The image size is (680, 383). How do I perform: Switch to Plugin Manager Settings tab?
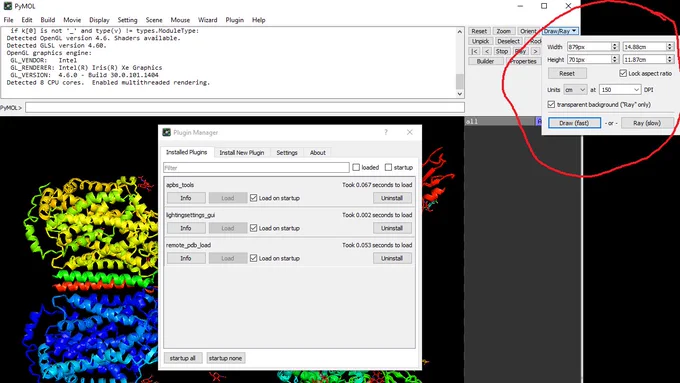[x=287, y=153]
